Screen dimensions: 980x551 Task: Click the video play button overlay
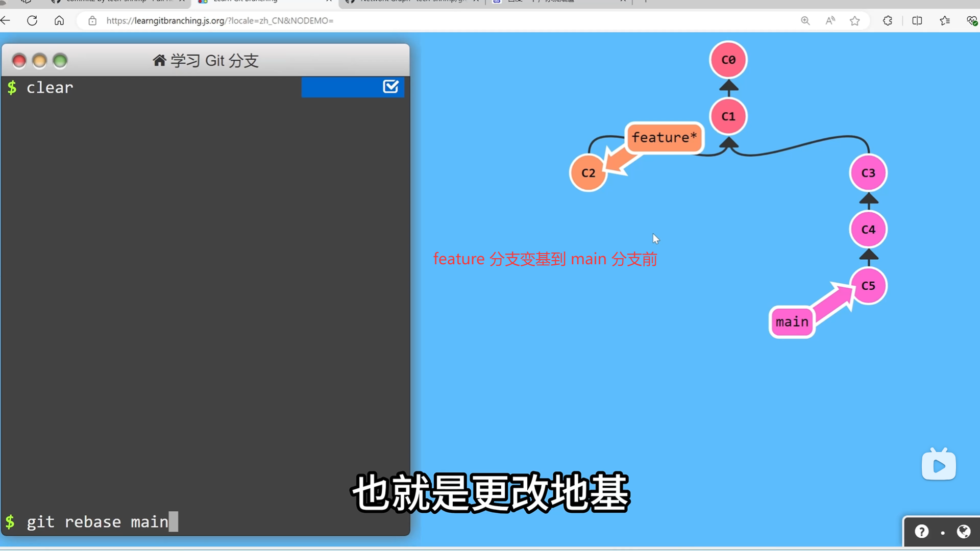pos(939,465)
